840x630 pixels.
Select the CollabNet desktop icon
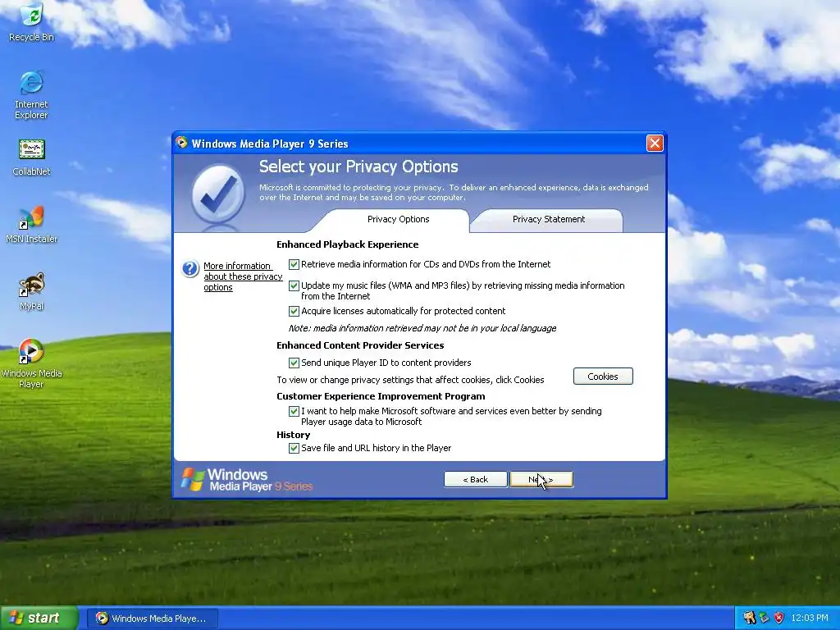pos(31,157)
